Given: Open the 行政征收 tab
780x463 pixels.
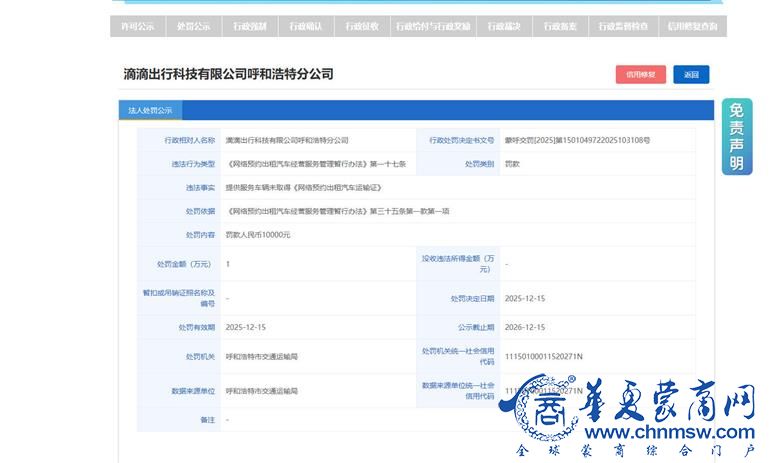Looking at the screenshot, I should click(361, 26).
